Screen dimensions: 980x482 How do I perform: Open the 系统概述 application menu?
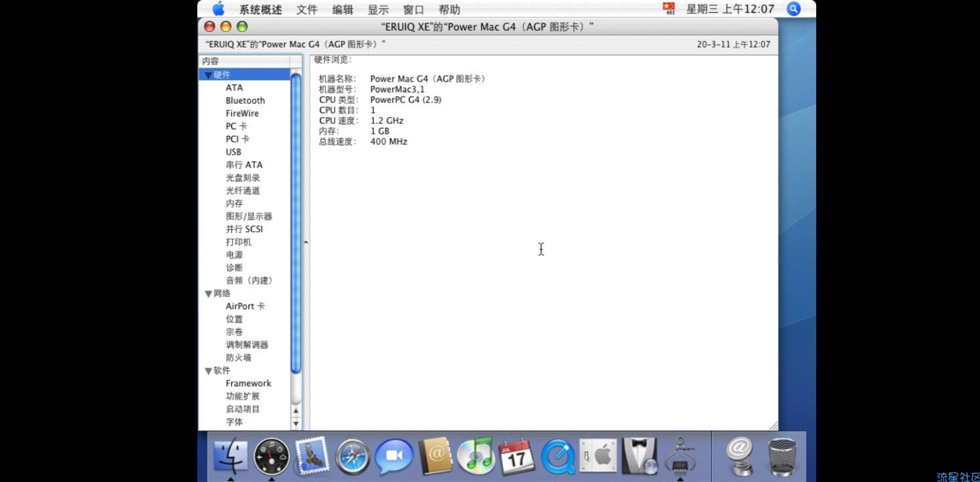(261, 9)
